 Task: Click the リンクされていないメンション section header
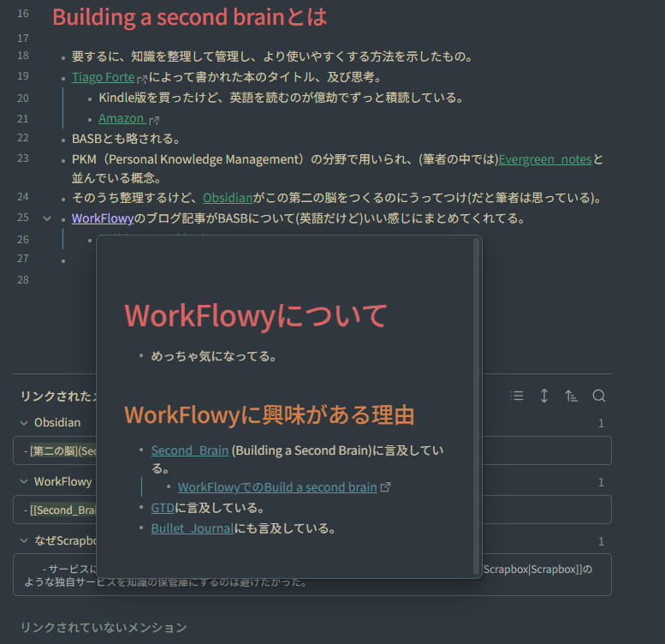(104, 628)
